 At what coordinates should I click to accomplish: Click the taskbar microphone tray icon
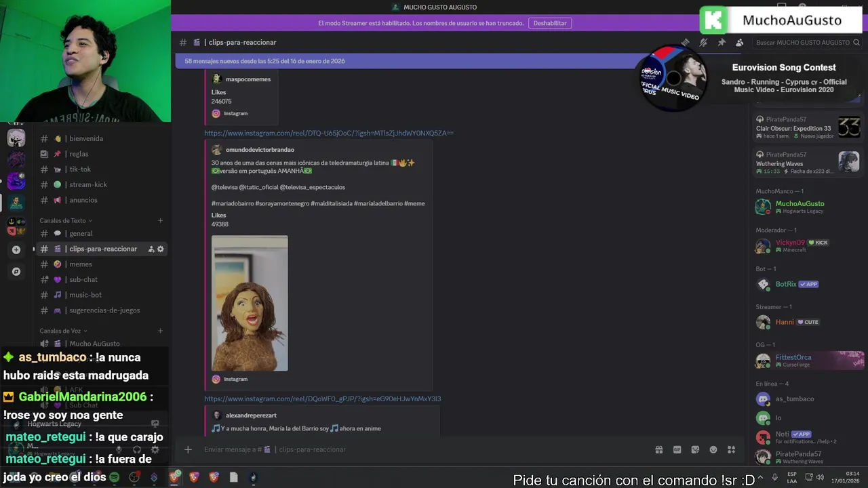pos(775,477)
